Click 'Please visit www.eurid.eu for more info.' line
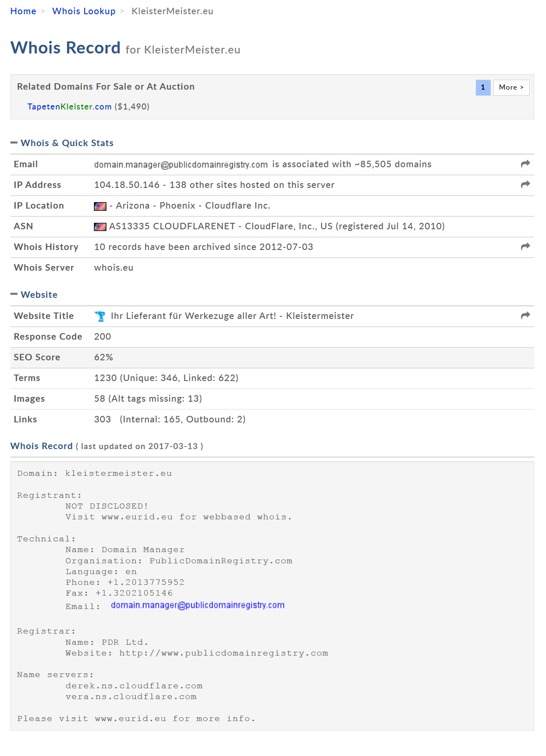 tap(136, 719)
